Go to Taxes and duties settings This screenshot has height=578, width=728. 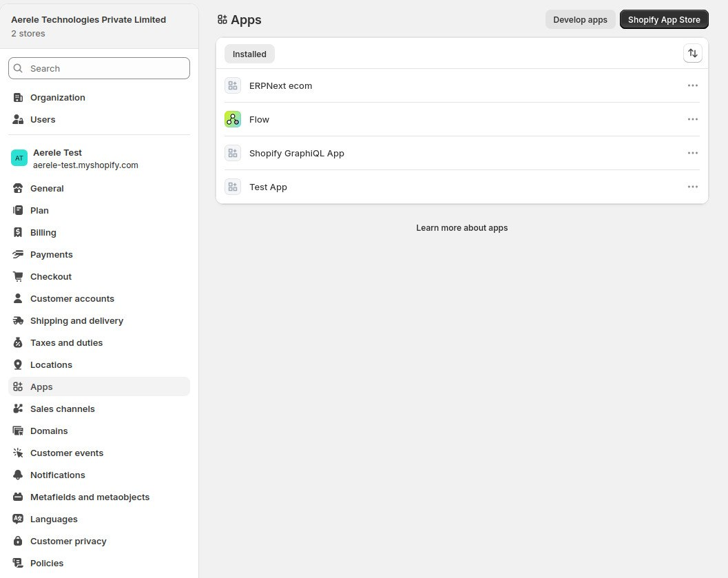(x=99, y=342)
